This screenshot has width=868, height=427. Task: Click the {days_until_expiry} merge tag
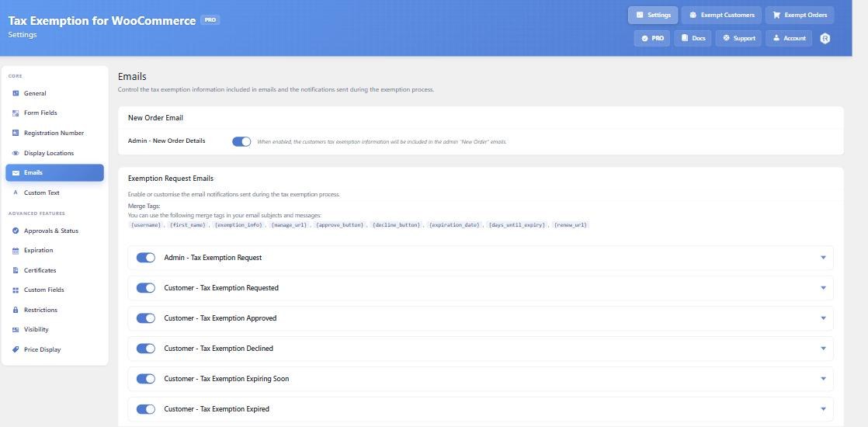pos(517,225)
